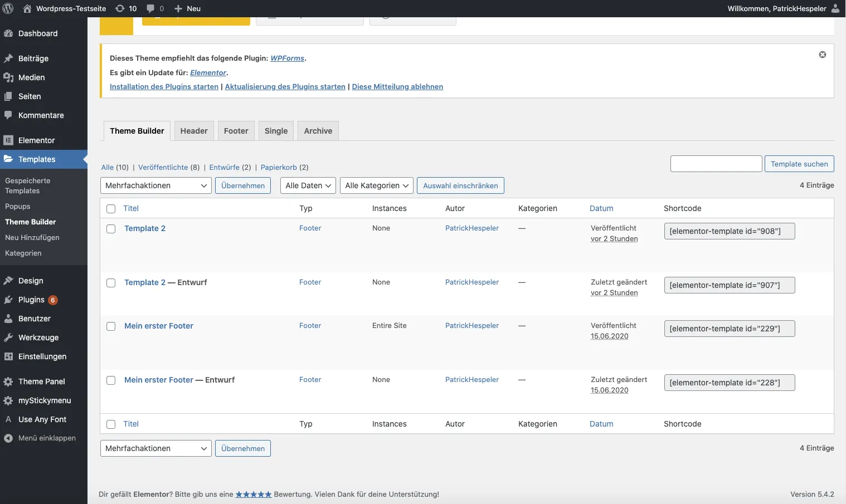Click the Menü einklappen collapse arrow icon
846x504 pixels.
[x=8, y=438]
